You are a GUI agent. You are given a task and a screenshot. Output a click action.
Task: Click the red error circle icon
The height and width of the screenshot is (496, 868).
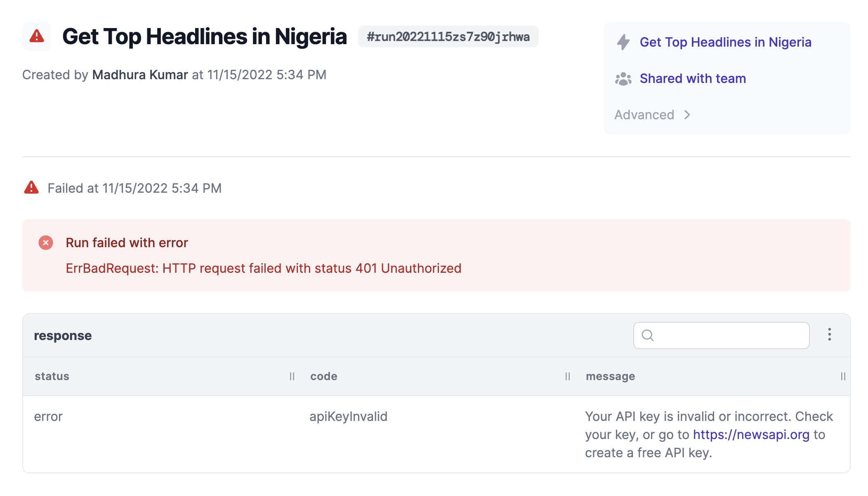pyautogui.click(x=46, y=243)
